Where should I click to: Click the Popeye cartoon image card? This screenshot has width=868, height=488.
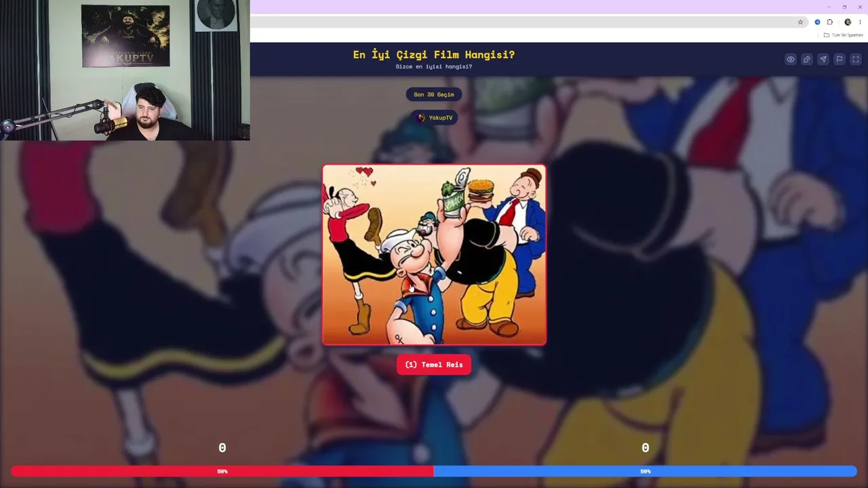coord(434,255)
